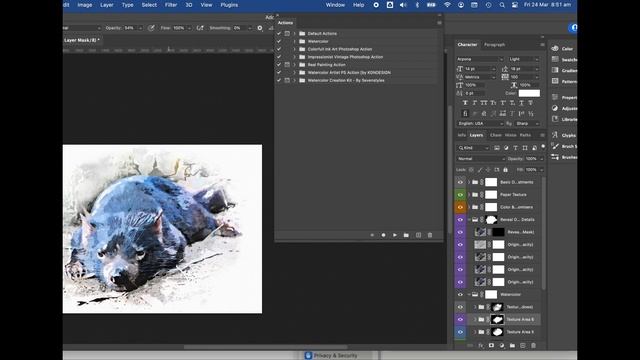Image resolution: width=640 pixels, height=360 pixels.
Task: Switch to the Paragraph tab
Action: tap(494, 44)
